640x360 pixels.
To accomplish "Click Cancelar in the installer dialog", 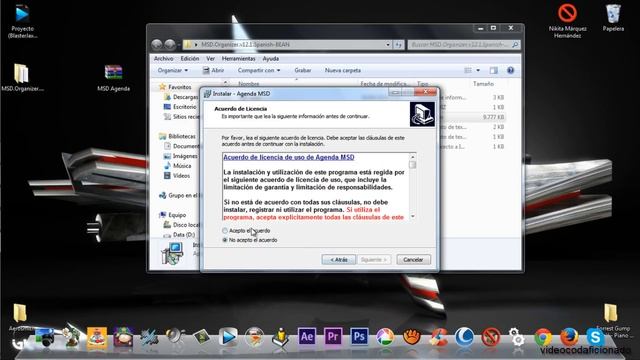I will [x=413, y=260].
